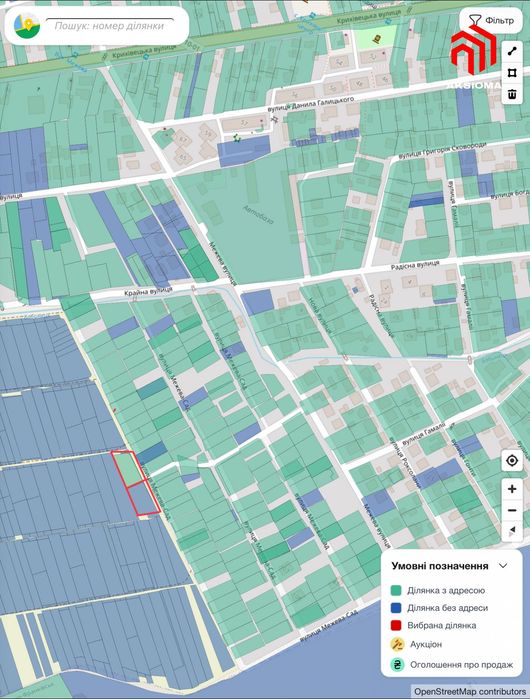Center map on my location
Image resolution: width=530 pixels, height=699 pixels.
coord(512,461)
